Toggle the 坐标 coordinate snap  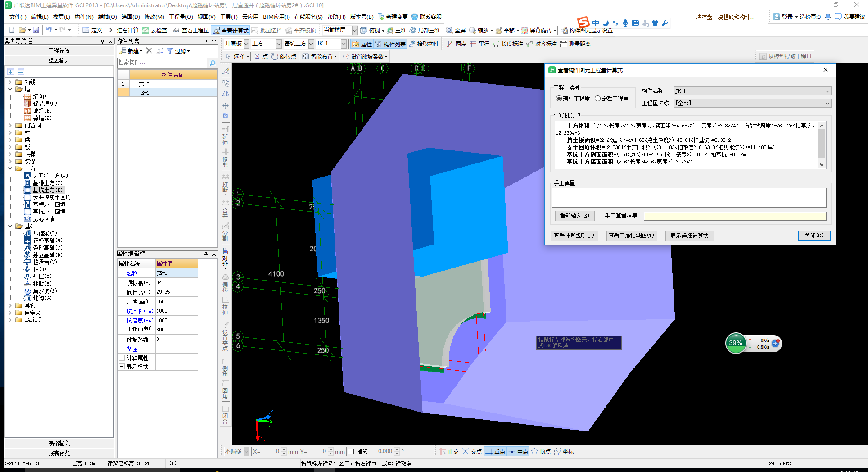(564, 451)
